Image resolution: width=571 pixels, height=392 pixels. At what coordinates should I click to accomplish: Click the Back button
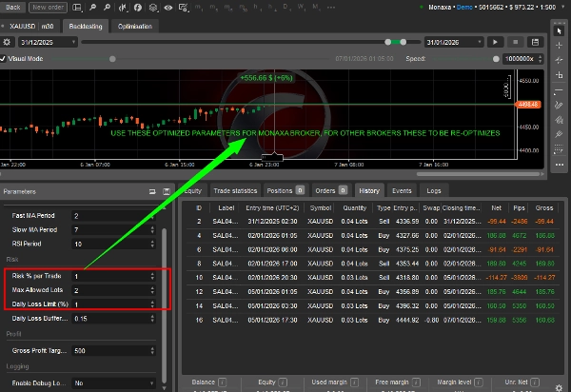(14, 7)
